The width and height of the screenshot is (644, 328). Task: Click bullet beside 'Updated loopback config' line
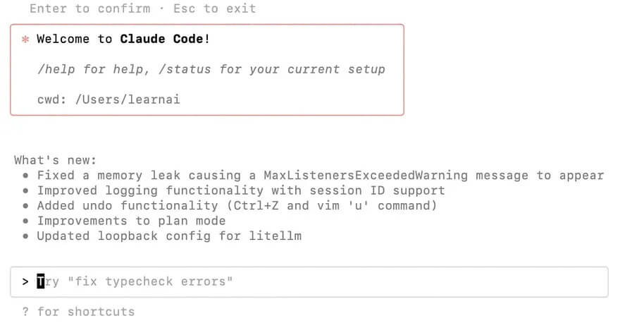point(25,236)
